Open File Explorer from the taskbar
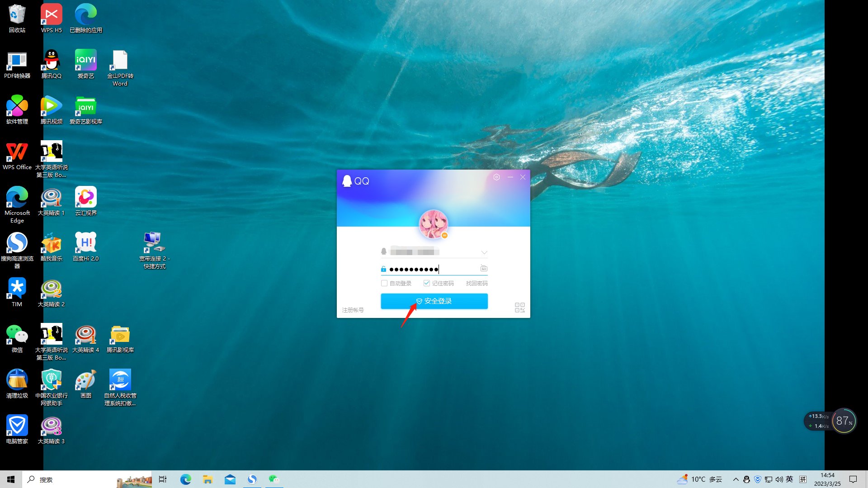 tap(208, 479)
